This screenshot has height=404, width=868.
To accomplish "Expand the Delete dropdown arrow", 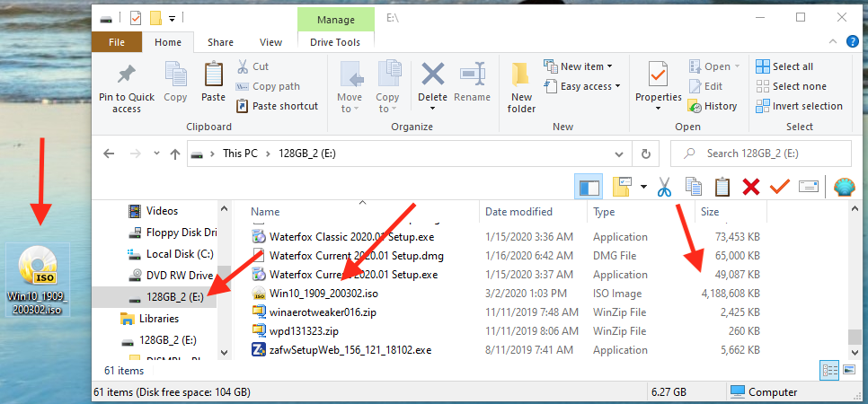I will [432, 110].
